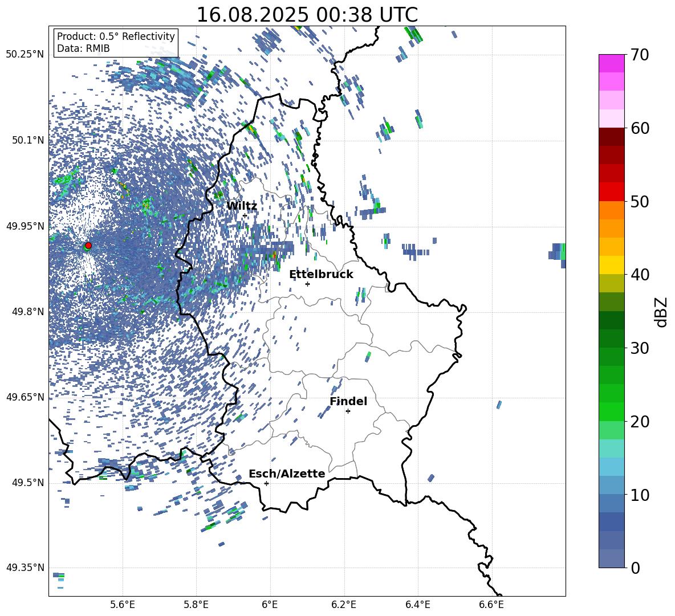Viewport: 675px width, 616px height.
Task: Click the 70 value on colorbar
Action: tap(640, 55)
